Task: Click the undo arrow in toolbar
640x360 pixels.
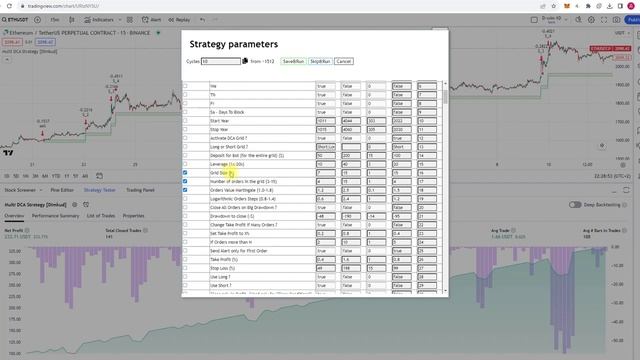Action: (x=202, y=20)
